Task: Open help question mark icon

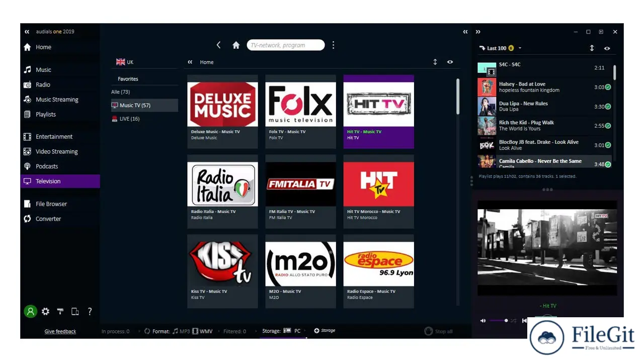Action: tap(90, 312)
